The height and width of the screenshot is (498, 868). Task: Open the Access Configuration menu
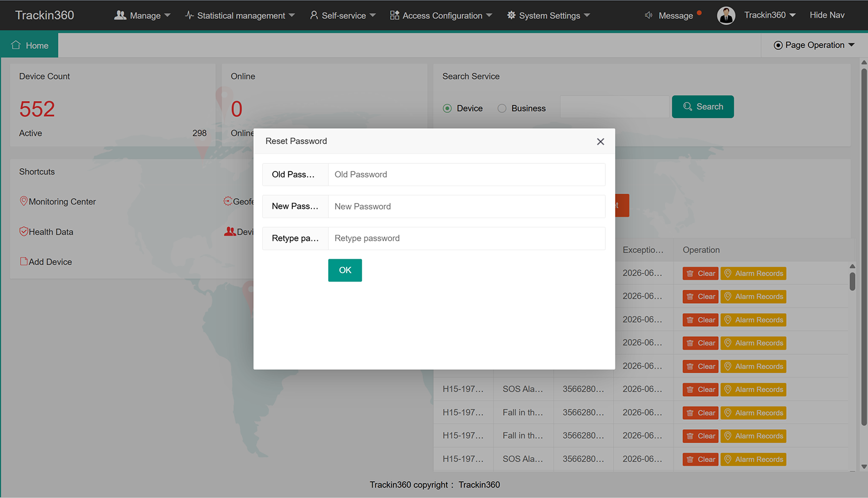441,15
